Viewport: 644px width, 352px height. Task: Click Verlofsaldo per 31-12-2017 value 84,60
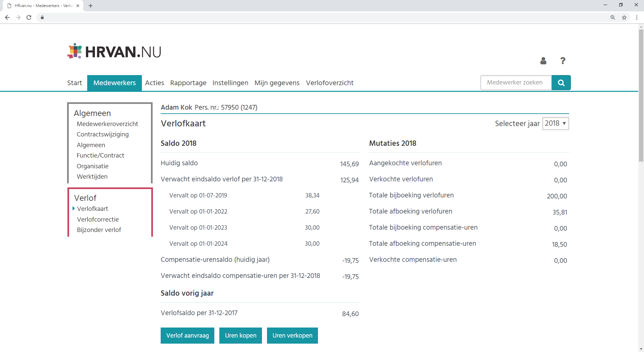pos(351,314)
